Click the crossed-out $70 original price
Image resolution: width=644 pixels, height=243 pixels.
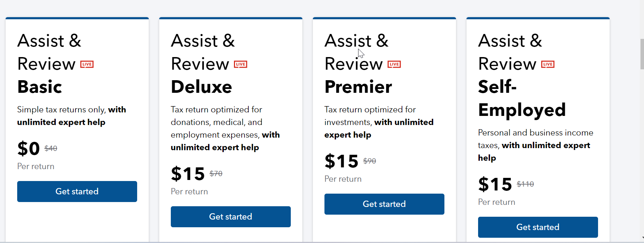click(x=216, y=174)
